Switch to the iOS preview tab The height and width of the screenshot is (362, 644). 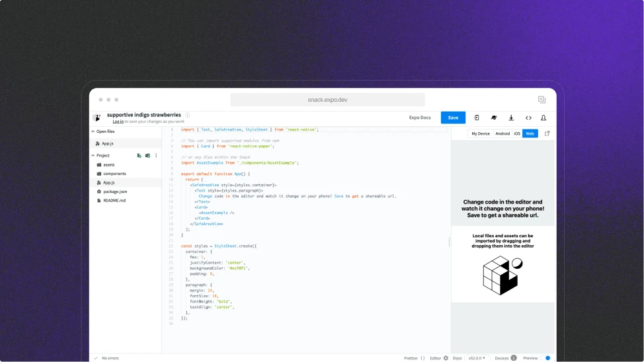point(517,133)
